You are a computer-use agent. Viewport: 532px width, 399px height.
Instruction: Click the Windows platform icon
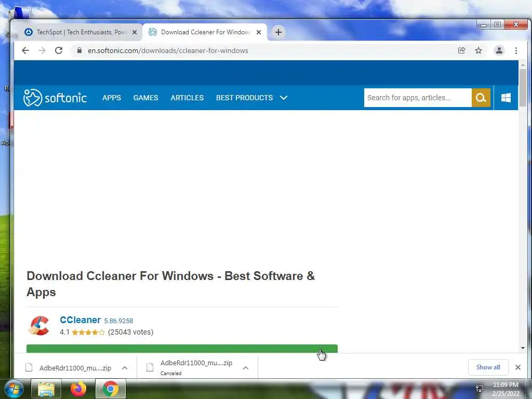point(506,98)
